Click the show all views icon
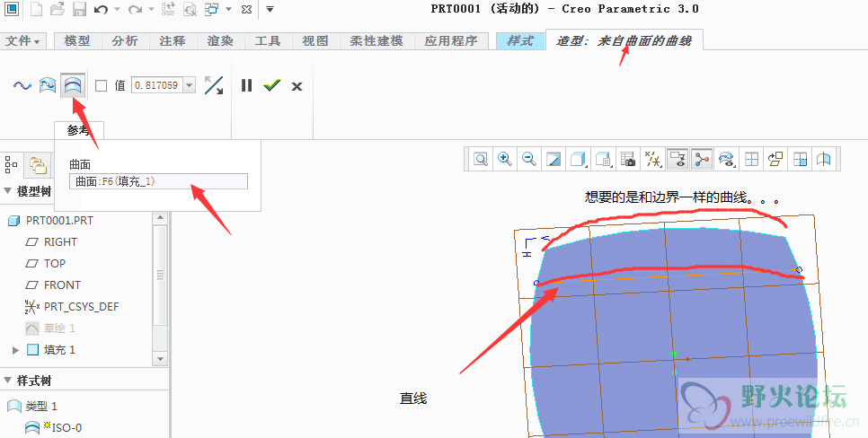Image resolution: width=868 pixels, height=438 pixels. (x=751, y=160)
